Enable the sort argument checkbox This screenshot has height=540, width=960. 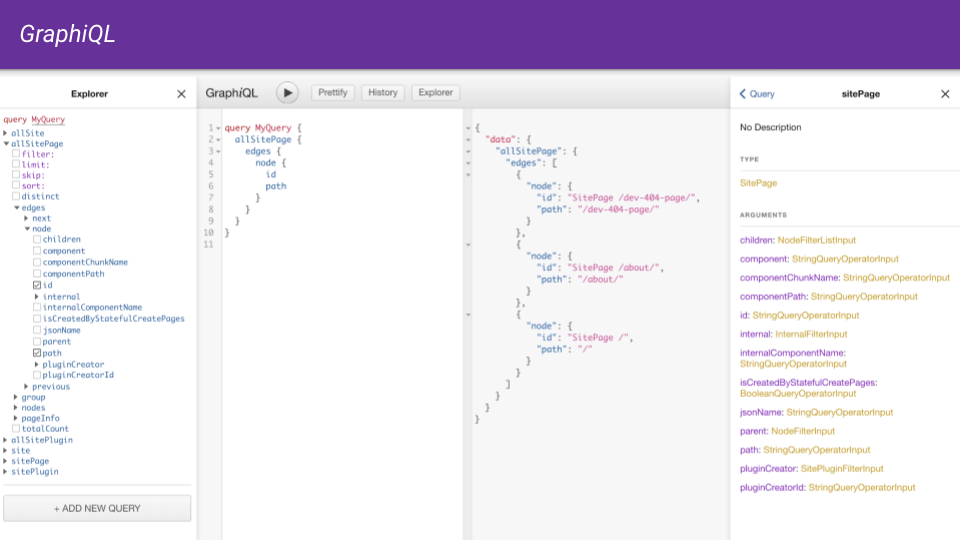[x=16, y=185]
